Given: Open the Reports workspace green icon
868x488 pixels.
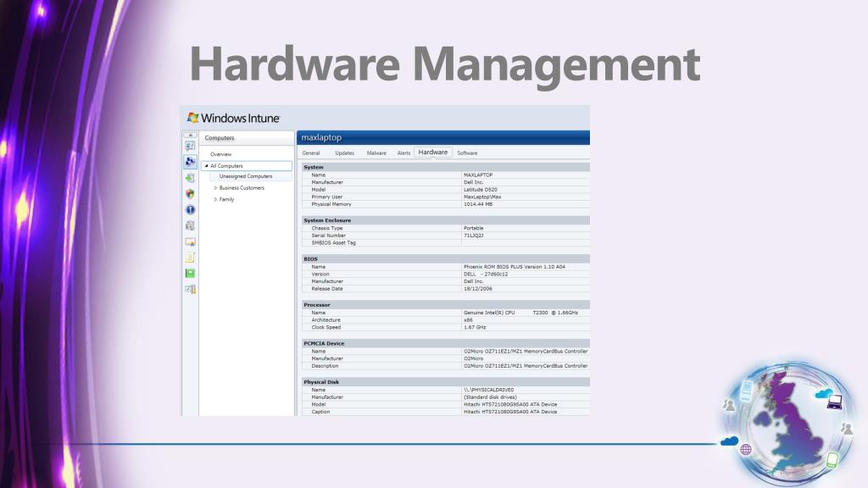Looking at the screenshot, I should click(190, 274).
